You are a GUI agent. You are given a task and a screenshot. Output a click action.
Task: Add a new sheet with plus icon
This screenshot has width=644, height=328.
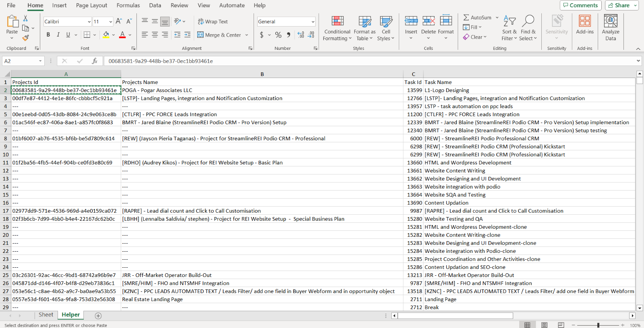[98, 316]
